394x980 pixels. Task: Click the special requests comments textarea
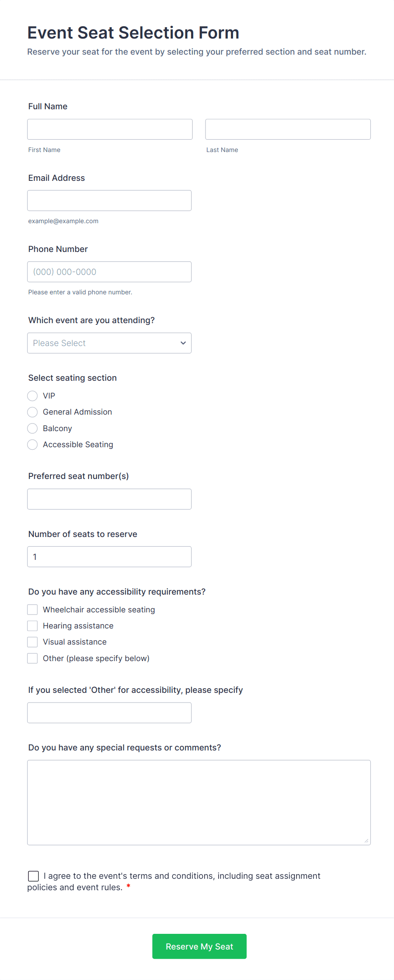[199, 803]
